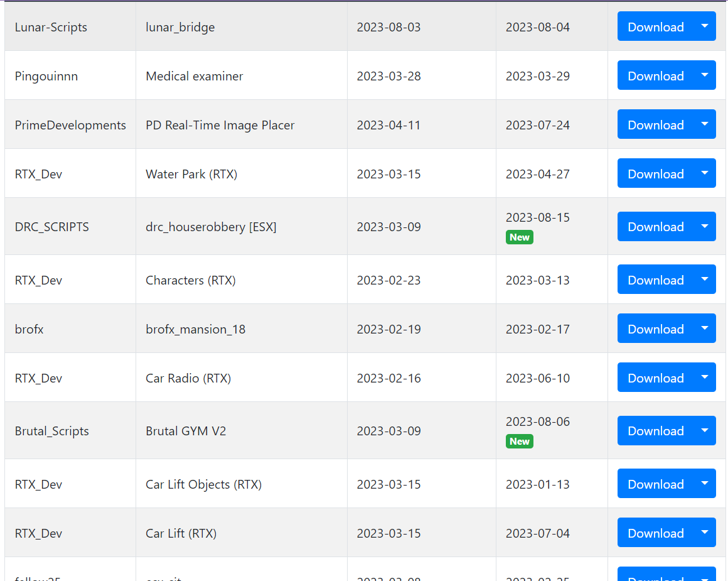
Task: Open dropdown arrow for Brutal GYM V2
Action: point(705,430)
